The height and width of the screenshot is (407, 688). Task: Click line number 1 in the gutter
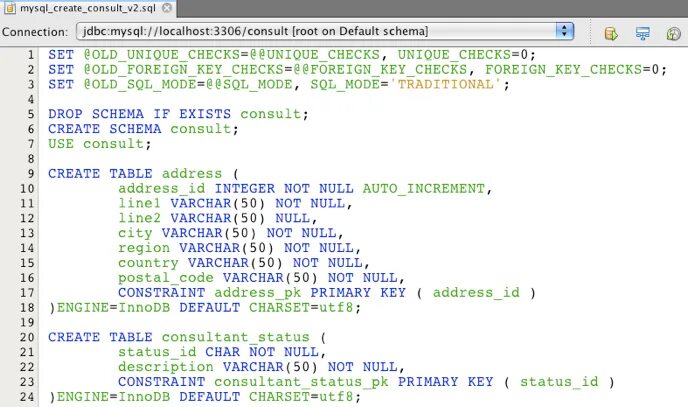pyautogui.click(x=31, y=55)
